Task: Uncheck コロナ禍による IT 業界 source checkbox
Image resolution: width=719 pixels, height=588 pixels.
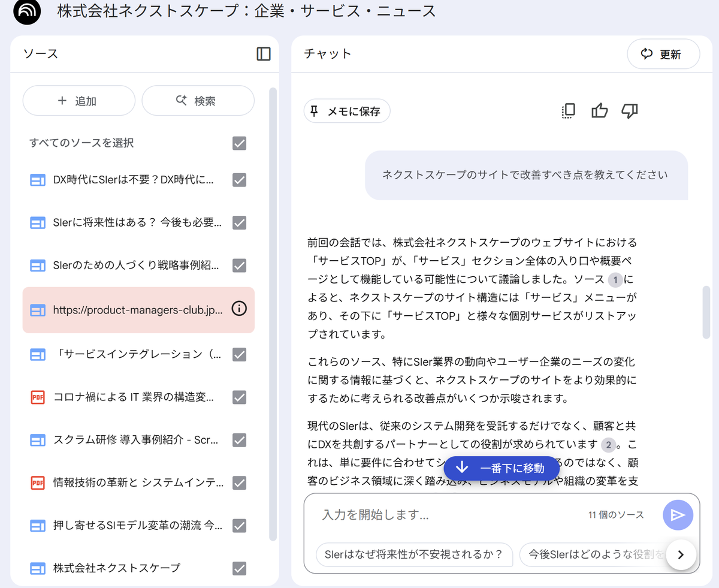Action: pyautogui.click(x=240, y=397)
